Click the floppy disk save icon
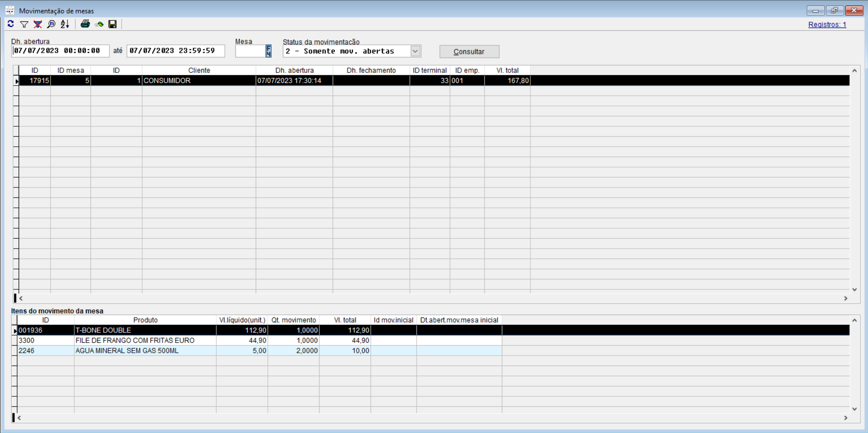The image size is (868, 433). [113, 24]
